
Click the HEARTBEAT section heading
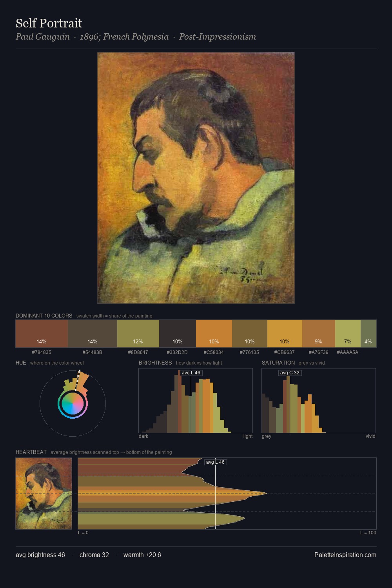31,452
